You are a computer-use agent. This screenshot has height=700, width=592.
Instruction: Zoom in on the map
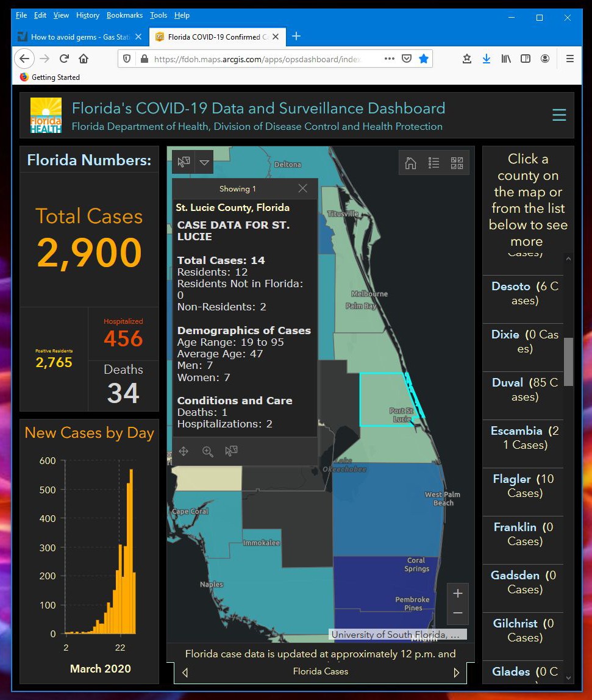458,593
